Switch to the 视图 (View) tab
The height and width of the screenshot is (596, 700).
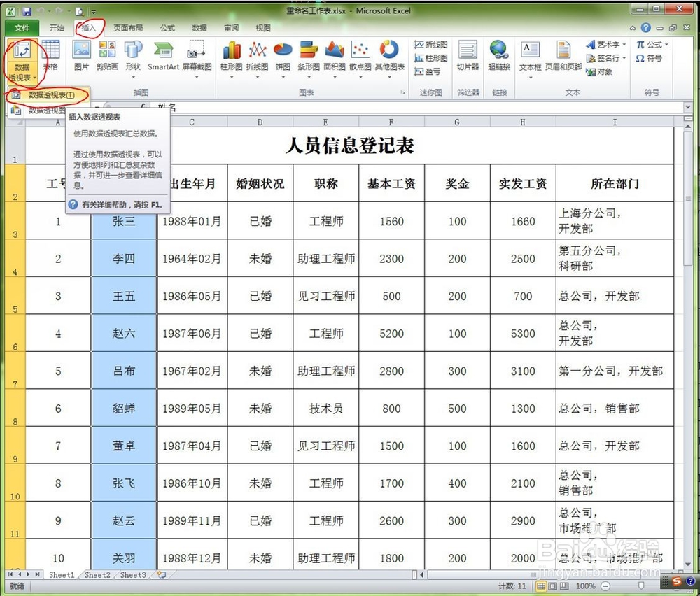pyautogui.click(x=263, y=28)
